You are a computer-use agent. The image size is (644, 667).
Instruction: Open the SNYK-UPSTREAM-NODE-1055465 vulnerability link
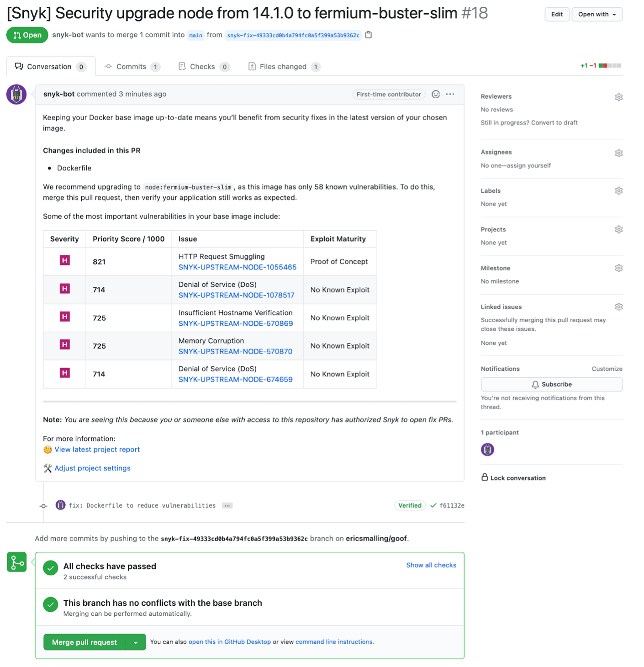tap(237, 267)
